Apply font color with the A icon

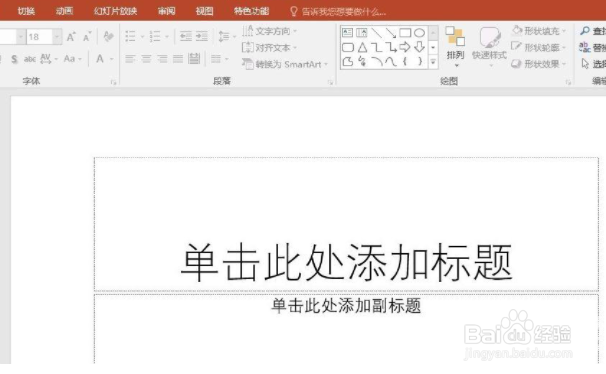(x=100, y=59)
